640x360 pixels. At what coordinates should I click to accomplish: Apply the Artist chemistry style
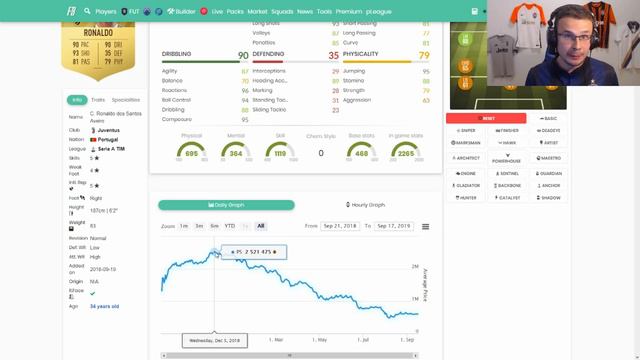click(548, 143)
